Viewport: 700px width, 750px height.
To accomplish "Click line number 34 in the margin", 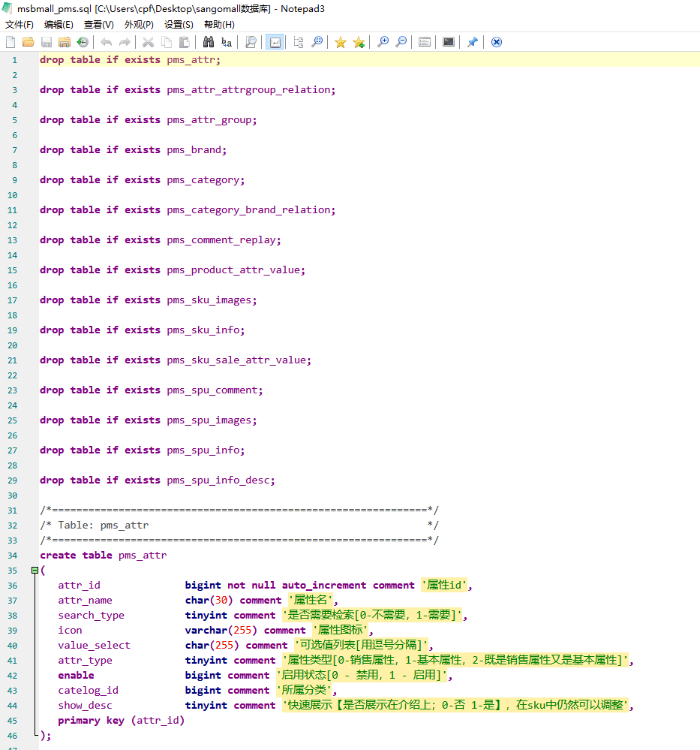I will click(13, 556).
